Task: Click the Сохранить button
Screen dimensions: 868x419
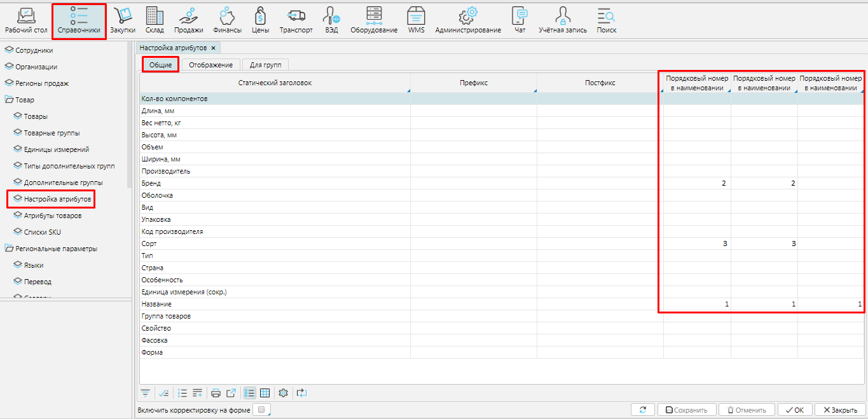Action: 687,410
